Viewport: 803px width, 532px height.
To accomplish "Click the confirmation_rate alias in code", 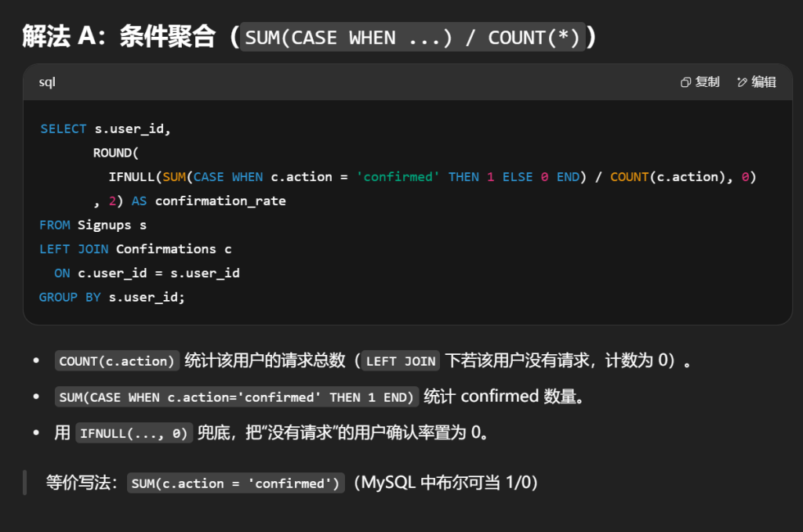I will (x=220, y=201).
